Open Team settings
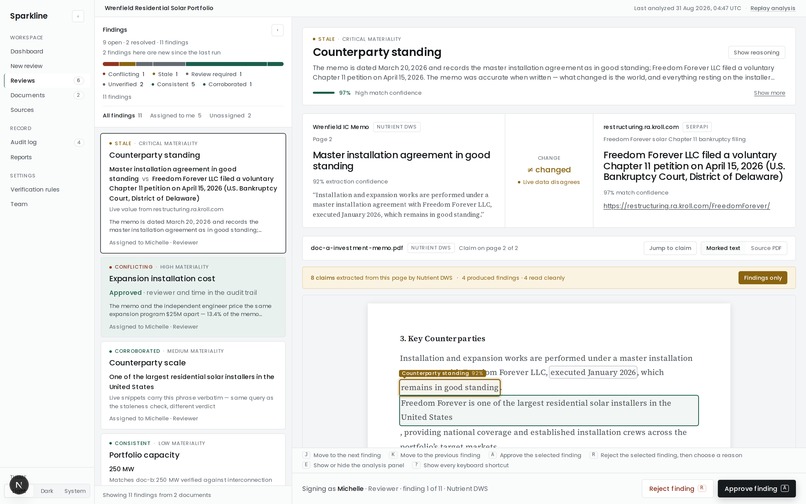Screen dimensions: 806x504 (47, 204)
